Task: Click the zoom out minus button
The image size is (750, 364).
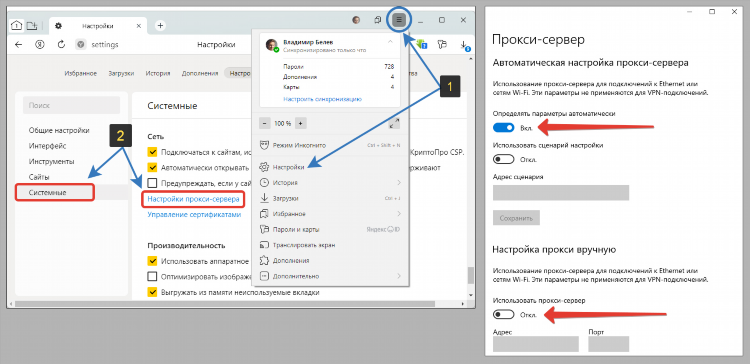Action: pos(265,123)
